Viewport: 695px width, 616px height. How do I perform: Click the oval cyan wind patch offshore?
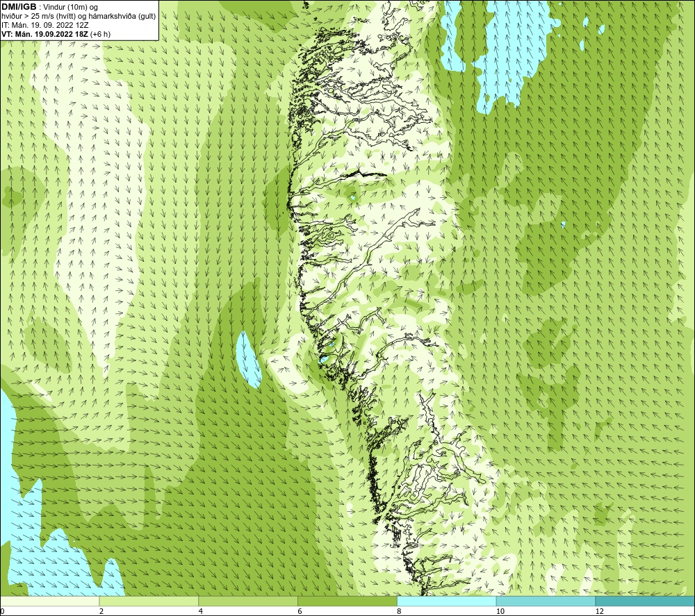(249, 360)
